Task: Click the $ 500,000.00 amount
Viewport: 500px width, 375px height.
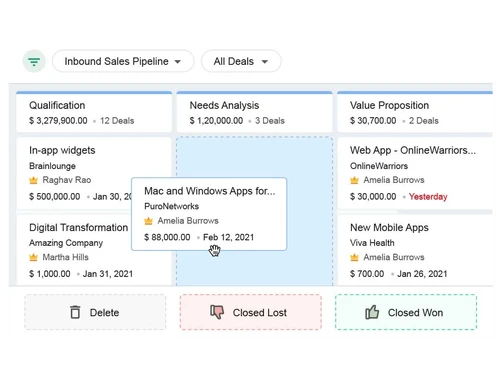Action: [x=54, y=197]
